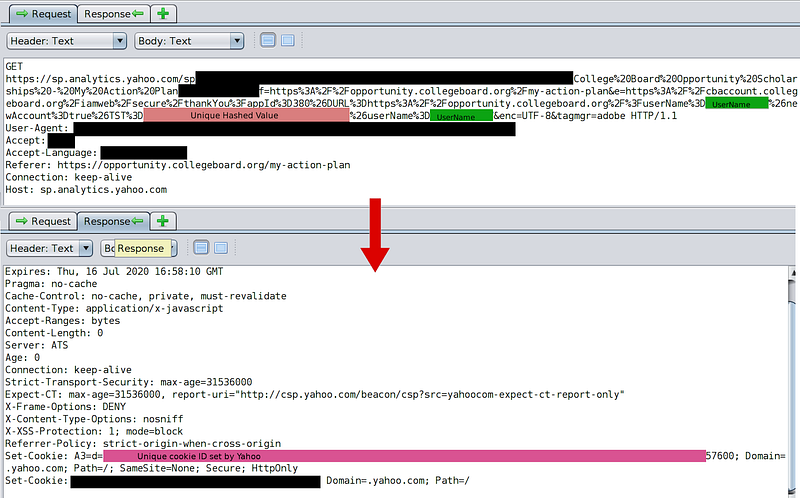This screenshot has height=498, width=800.
Task: Click the Content-Length: 0 line
Action: point(54,333)
